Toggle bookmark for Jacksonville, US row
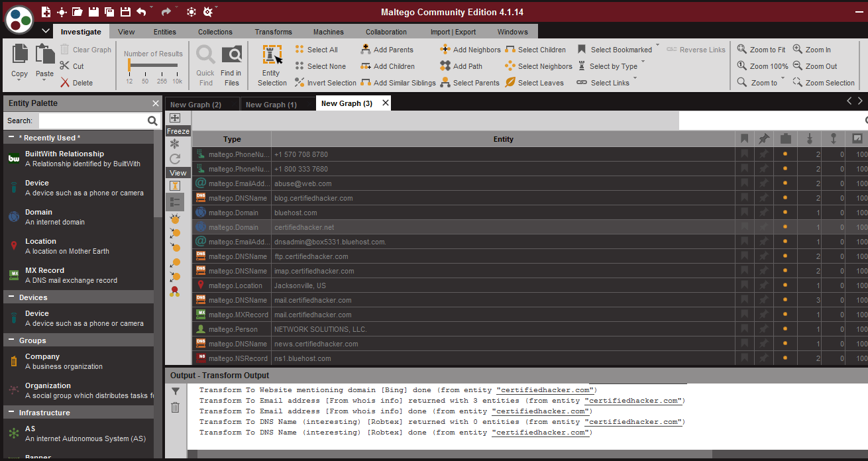 (745, 285)
